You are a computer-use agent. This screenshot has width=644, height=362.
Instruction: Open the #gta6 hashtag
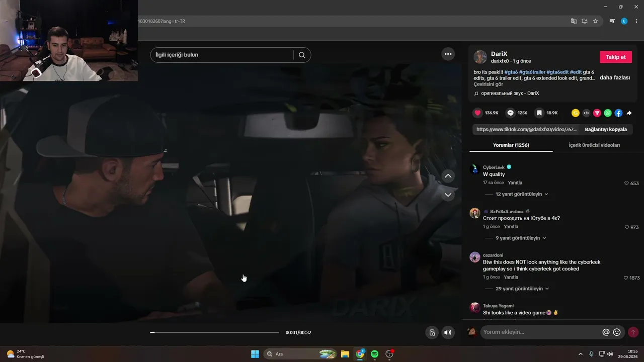pyautogui.click(x=511, y=72)
